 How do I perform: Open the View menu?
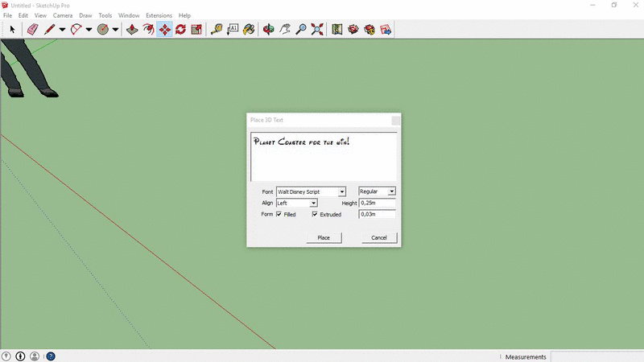point(40,15)
